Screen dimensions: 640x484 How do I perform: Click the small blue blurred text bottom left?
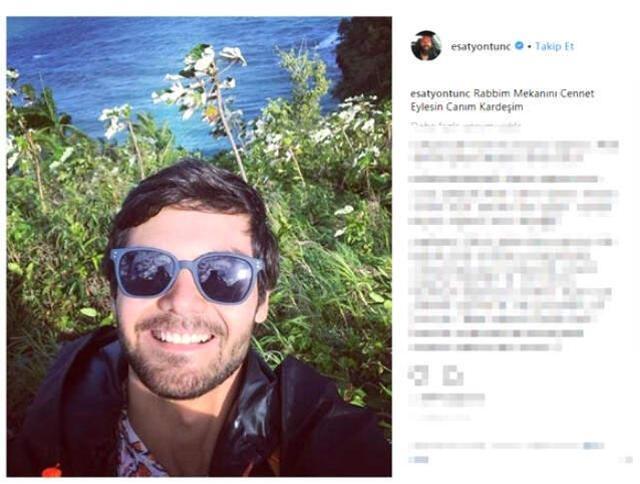(x=419, y=460)
